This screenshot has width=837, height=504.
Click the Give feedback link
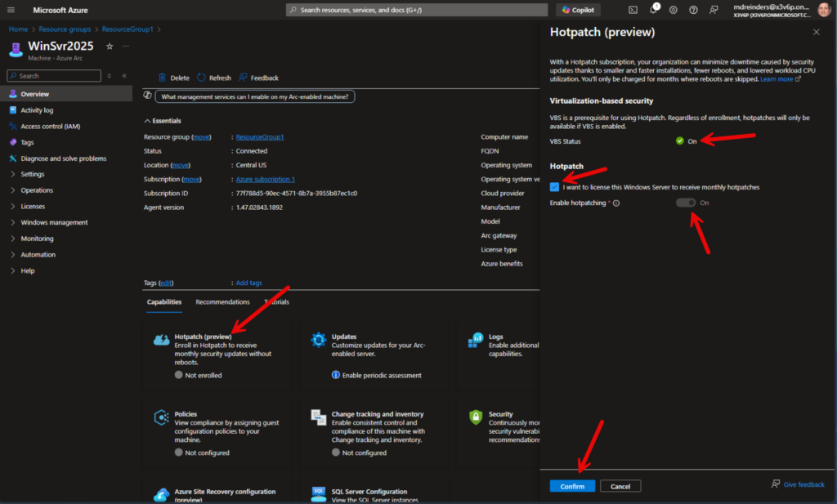pyautogui.click(x=798, y=484)
